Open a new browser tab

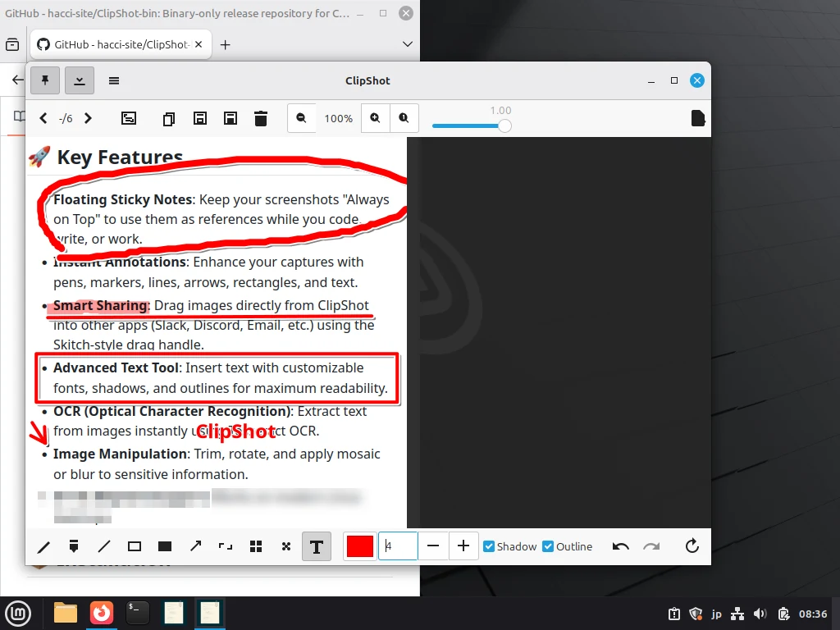pos(226,45)
